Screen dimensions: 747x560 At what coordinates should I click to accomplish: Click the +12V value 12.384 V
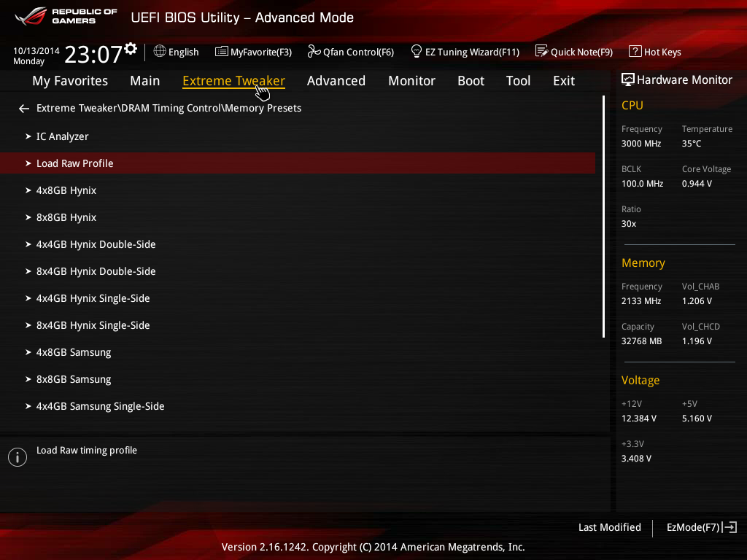coord(639,419)
